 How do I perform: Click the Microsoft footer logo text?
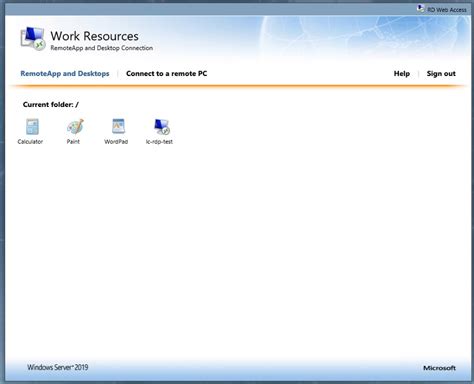439,368
